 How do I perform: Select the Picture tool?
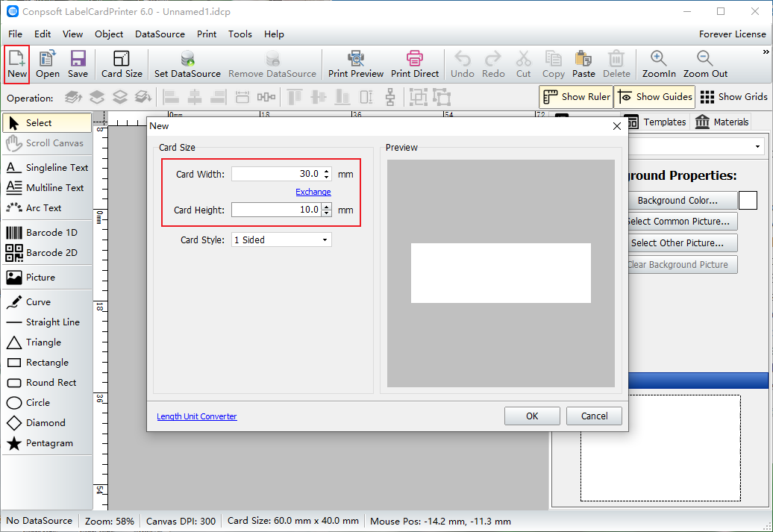coord(47,278)
